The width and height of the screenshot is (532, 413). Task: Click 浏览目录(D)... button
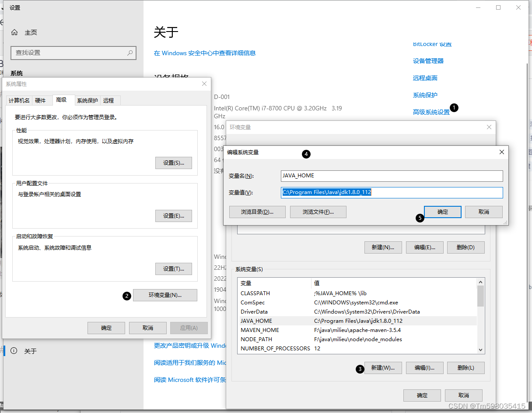[x=257, y=212]
